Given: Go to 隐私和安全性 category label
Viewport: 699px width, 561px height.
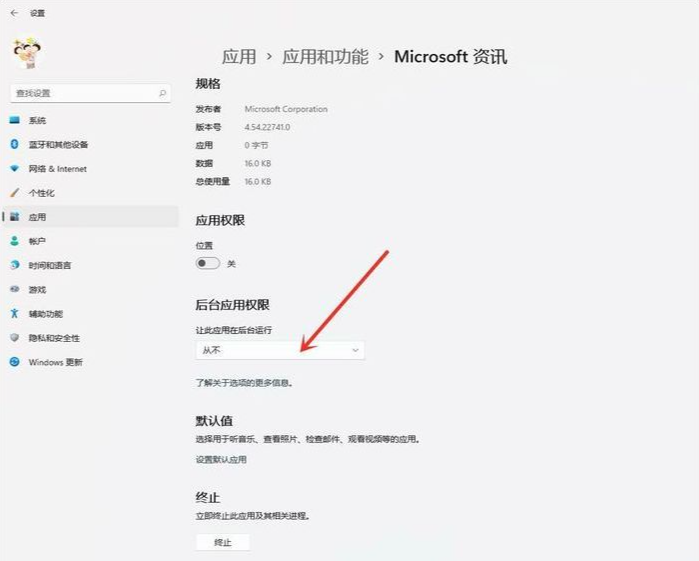Looking at the screenshot, I should [54, 338].
